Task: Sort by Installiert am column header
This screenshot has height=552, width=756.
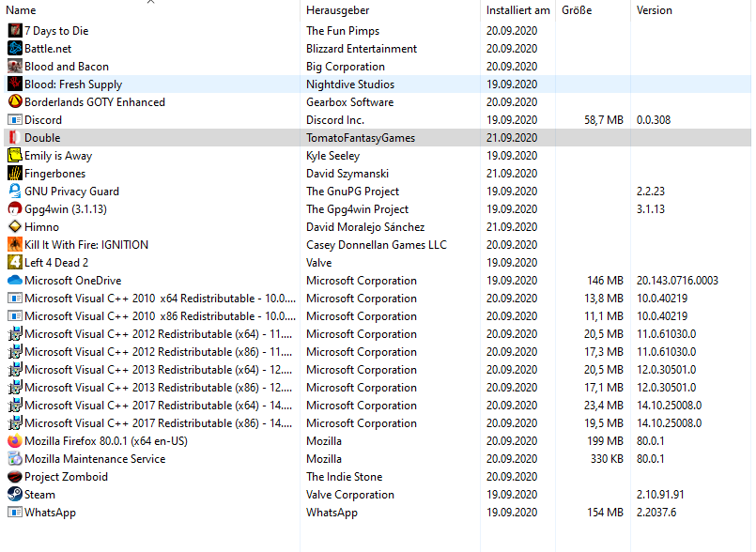Action: (517, 10)
